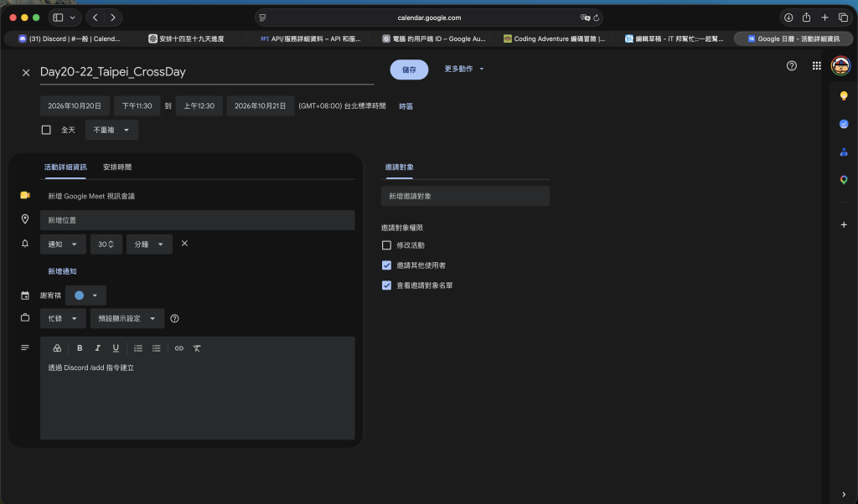Screen dimensions: 858x504
Task: Switch to Coding Adventure browser tab
Action: (555, 39)
